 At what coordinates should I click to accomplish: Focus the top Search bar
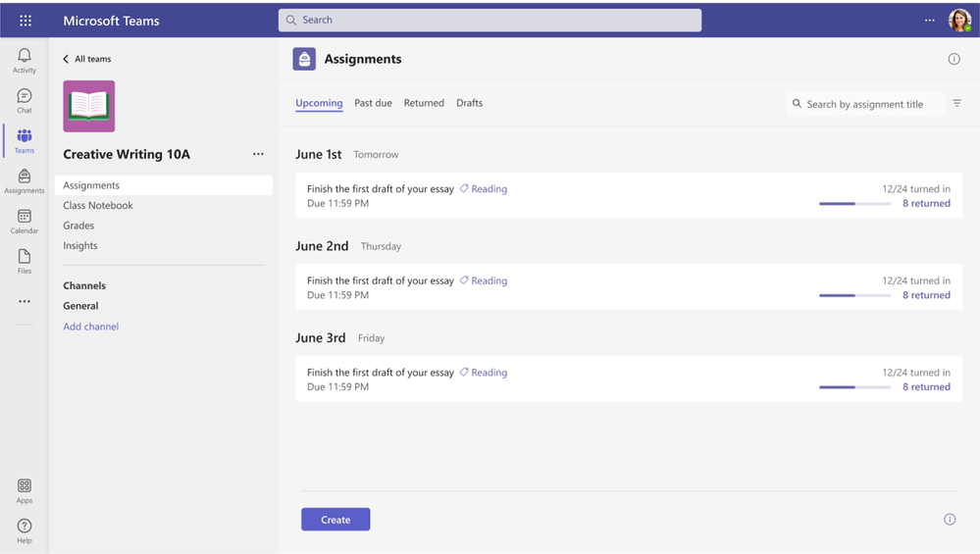[490, 20]
